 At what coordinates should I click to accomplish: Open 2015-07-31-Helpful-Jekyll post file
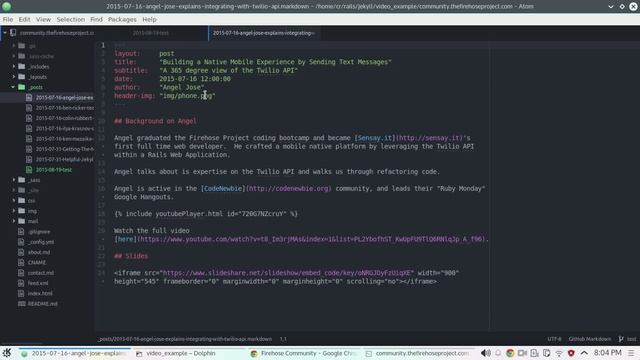tap(64, 159)
